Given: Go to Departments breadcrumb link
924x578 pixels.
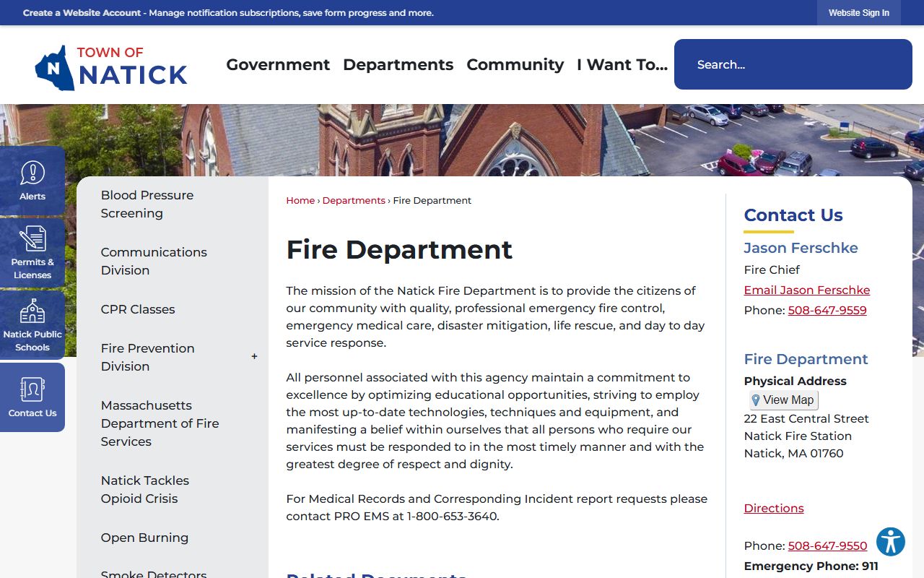Looking at the screenshot, I should coord(354,201).
